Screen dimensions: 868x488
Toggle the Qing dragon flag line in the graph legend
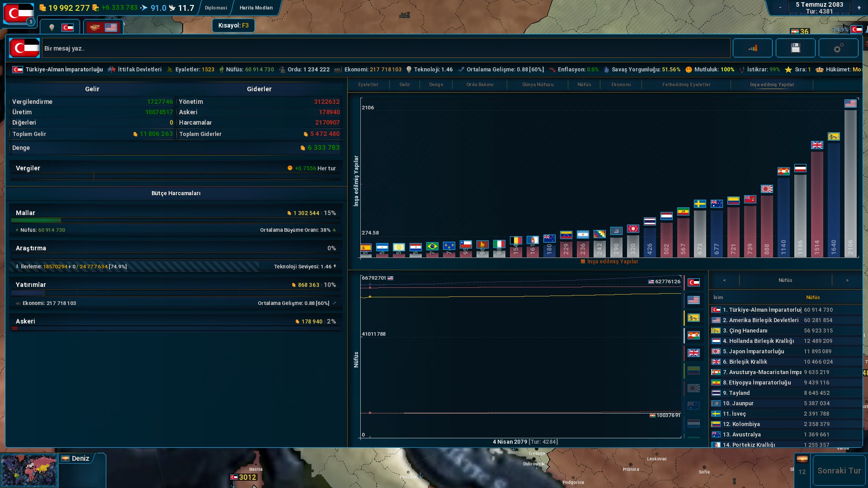click(693, 318)
